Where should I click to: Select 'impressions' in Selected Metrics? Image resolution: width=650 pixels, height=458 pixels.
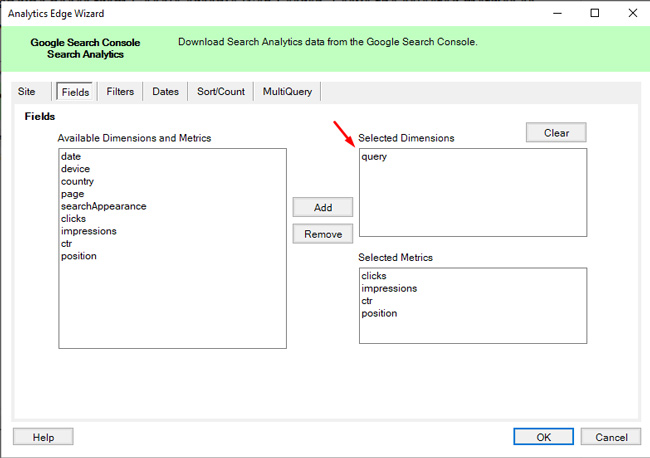[389, 288]
